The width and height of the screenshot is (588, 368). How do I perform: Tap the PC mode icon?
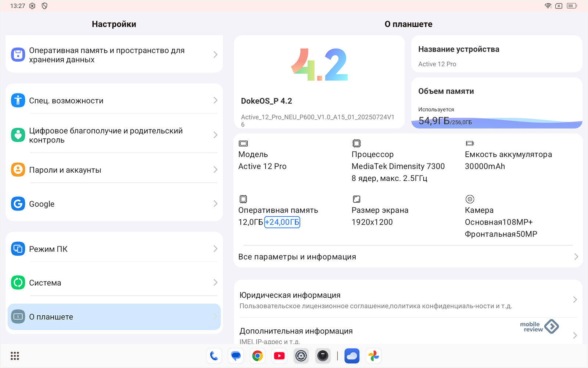click(18, 249)
